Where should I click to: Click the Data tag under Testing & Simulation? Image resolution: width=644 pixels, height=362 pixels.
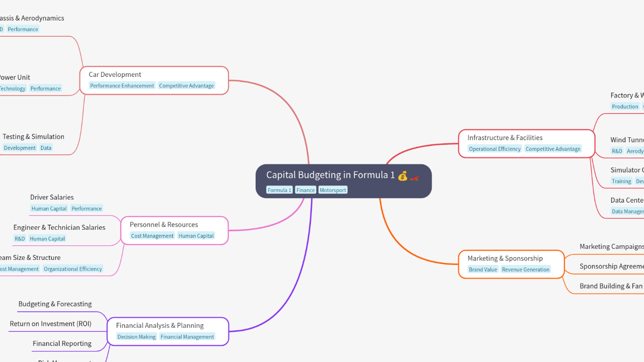[x=46, y=148]
